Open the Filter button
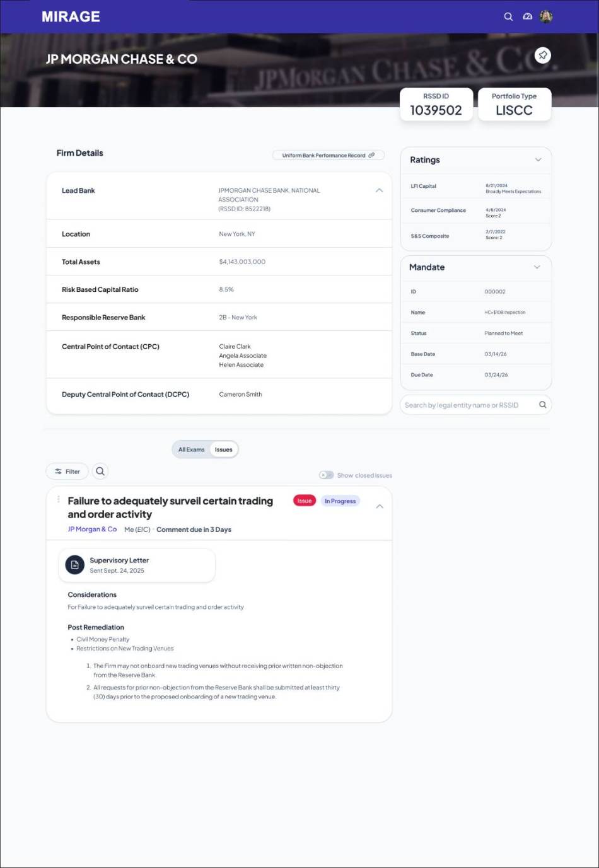Screen dimensions: 599x868 tap(67, 472)
